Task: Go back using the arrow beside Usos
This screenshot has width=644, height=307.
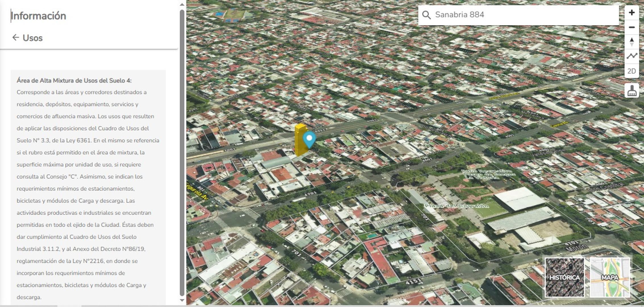Action: 15,37
